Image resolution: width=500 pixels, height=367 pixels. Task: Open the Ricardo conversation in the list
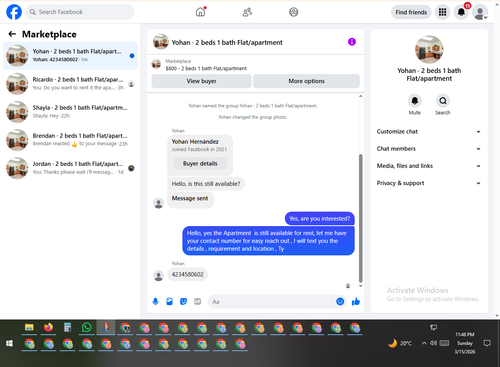70,84
